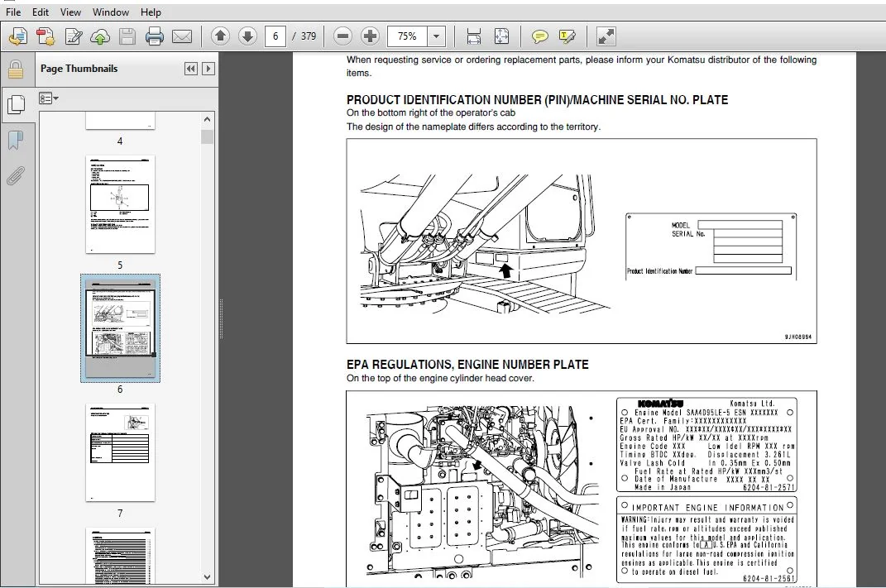Zoom in with the plus button

pos(370,36)
